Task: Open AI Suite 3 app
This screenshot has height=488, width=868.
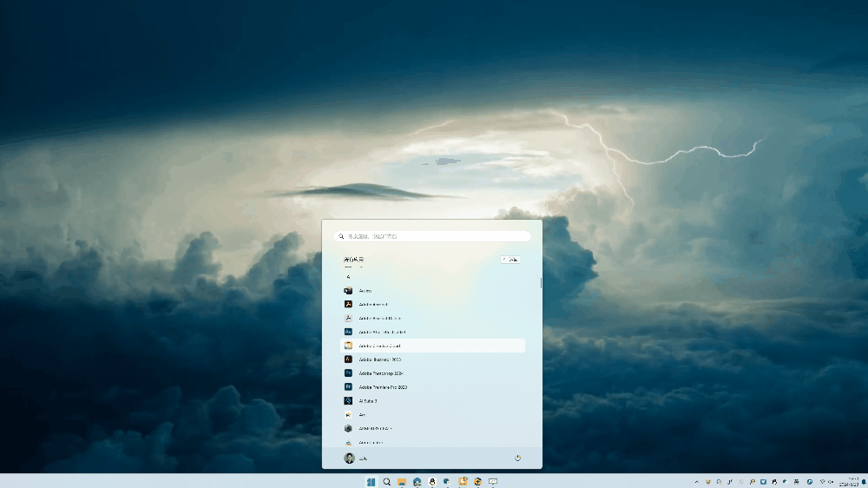Action: coord(368,401)
